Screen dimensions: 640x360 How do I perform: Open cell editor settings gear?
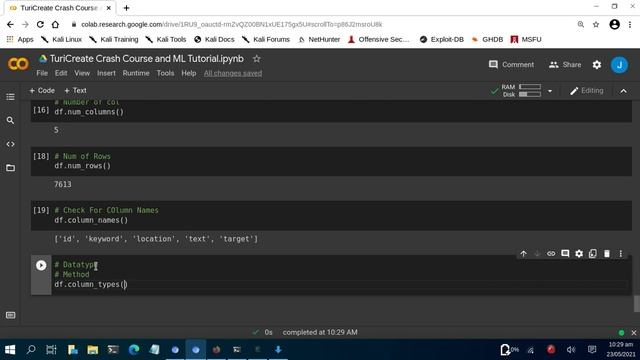click(579, 254)
